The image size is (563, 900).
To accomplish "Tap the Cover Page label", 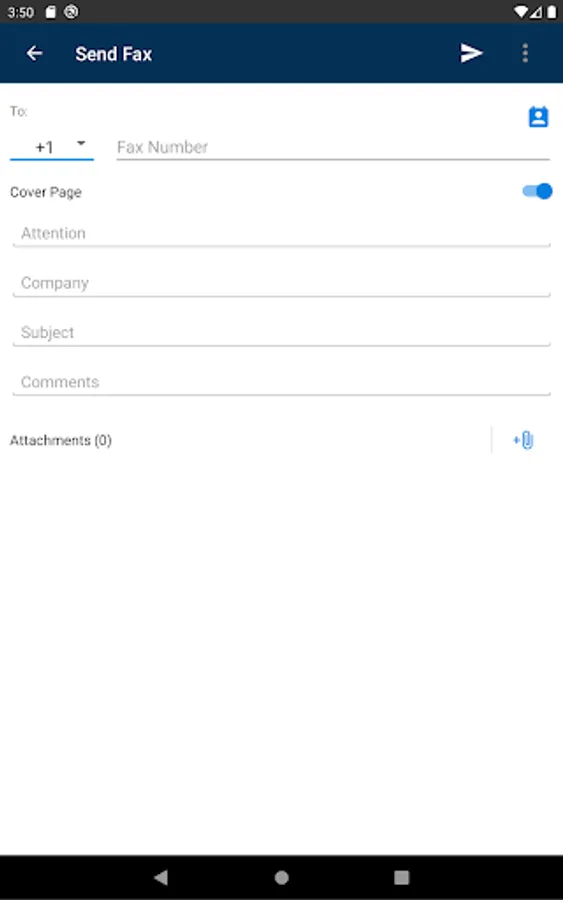I will tap(46, 192).
